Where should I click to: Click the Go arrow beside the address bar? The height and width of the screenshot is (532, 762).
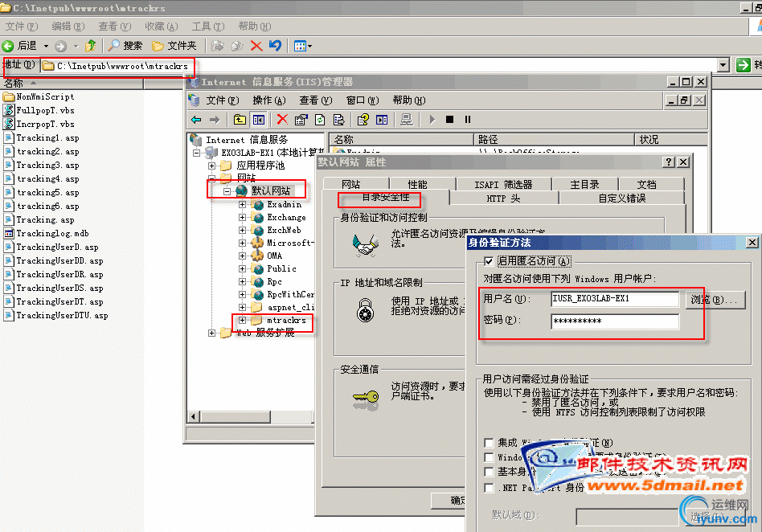coord(743,64)
